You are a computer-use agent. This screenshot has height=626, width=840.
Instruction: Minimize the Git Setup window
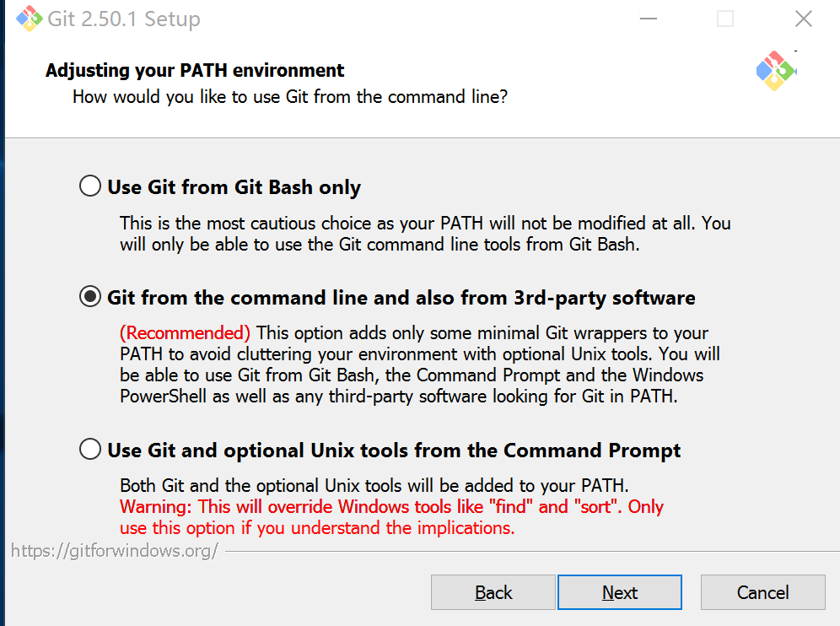point(649,19)
